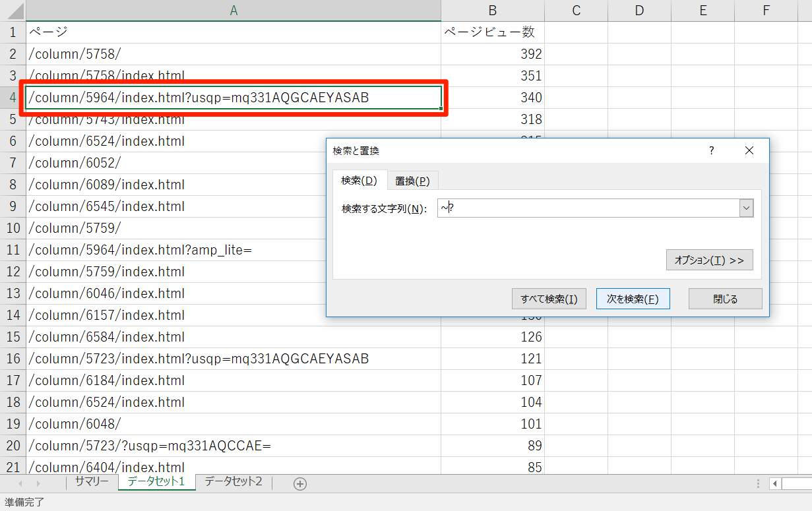Viewport: 812px width, 511px height.
Task: Click cell /column/6404/index.html
Action: [234, 466]
